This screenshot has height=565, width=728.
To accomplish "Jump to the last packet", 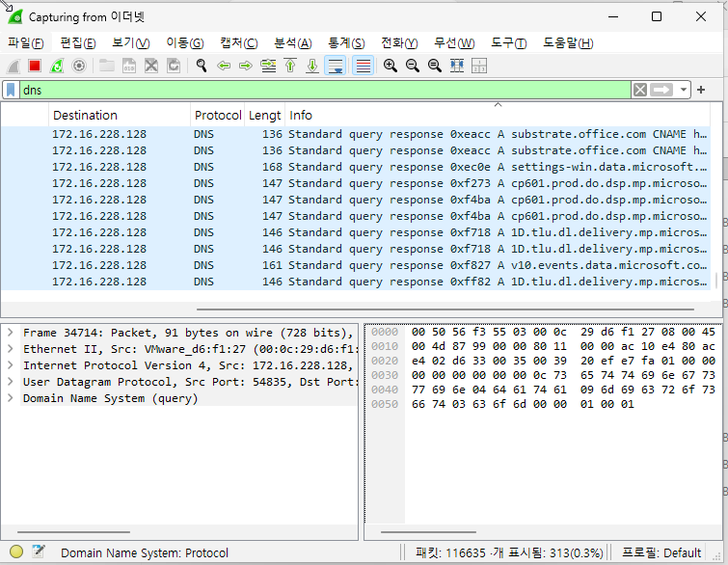I will 311,66.
